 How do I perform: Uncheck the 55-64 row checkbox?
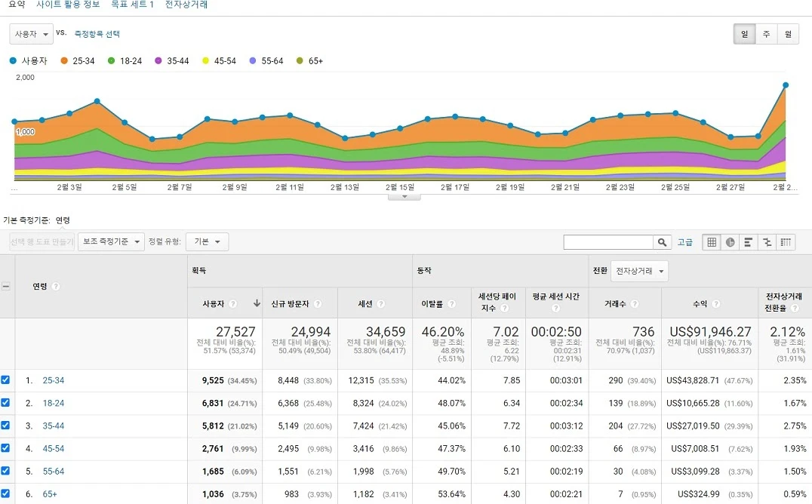[x=5, y=471]
